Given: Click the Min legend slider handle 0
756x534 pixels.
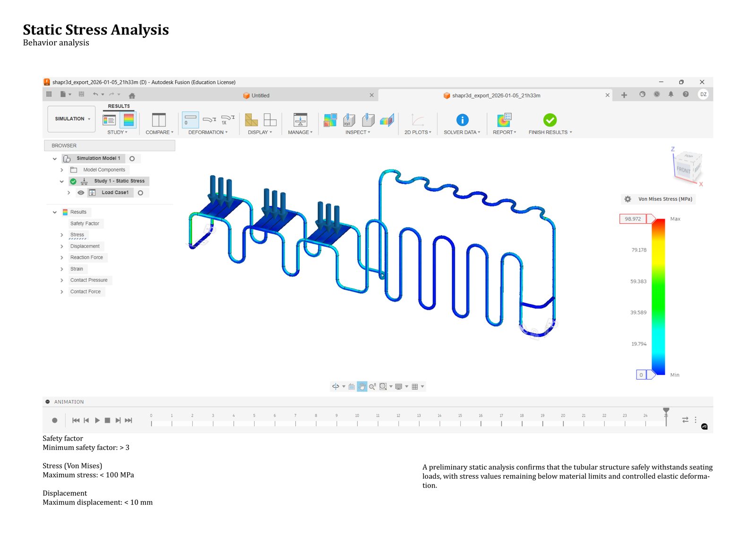Looking at the screenshot, I should (646, 375).
